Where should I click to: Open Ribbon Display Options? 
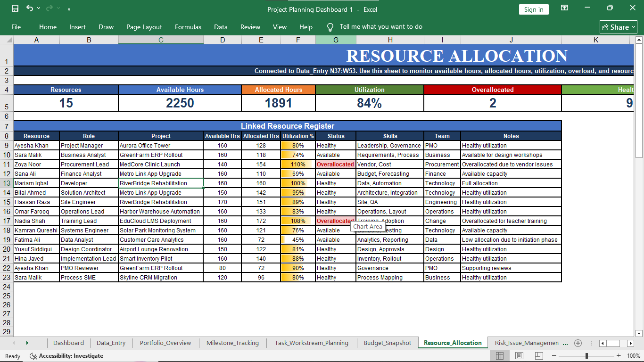(564, 8)
